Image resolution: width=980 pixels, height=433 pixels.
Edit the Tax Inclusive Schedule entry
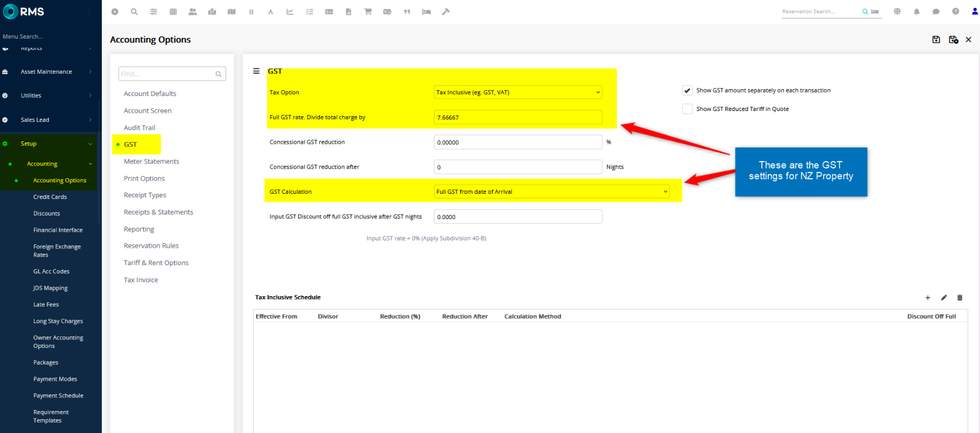click(x=944, y=298)
